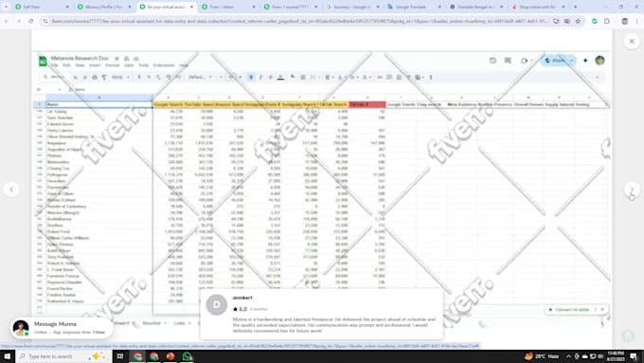Toggle italic formatting in the Sheets toolbar
Screen dimensions: 644x363
coord(260,78)
